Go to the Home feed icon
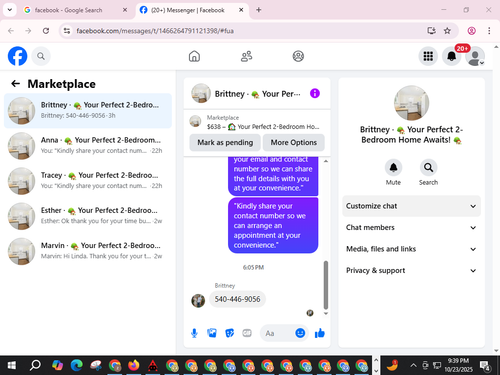 [x=194, y=56]
